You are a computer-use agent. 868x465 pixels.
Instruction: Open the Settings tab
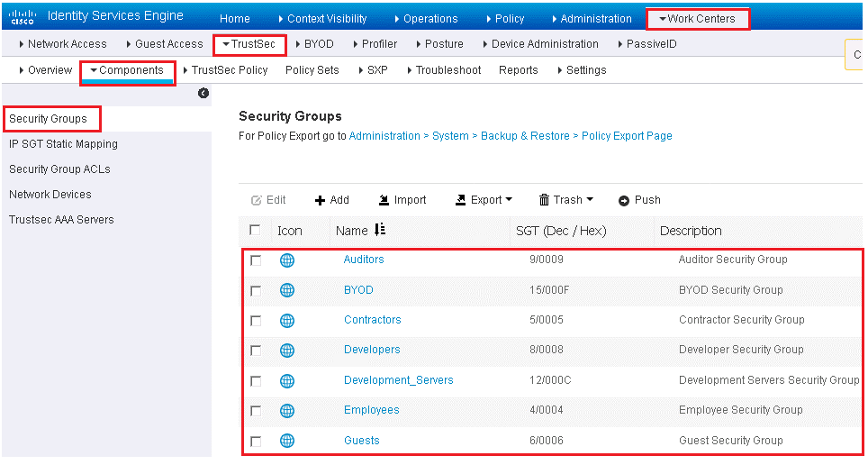(582, 70)
